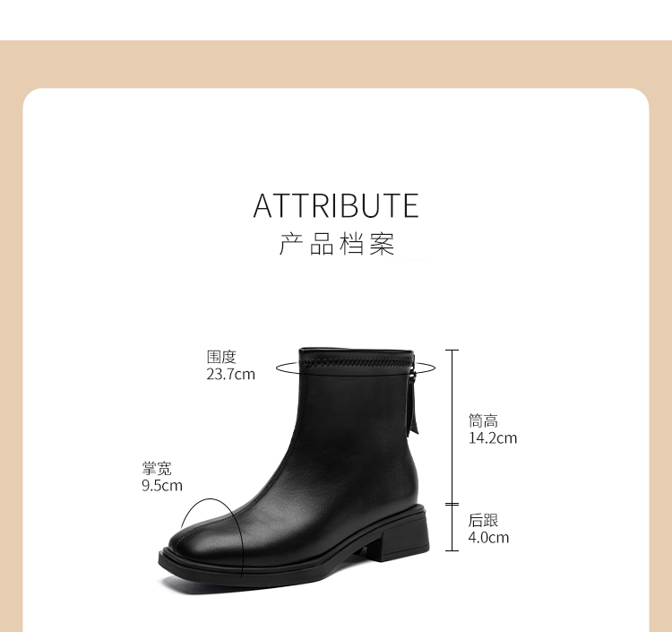Click the 9.5cm width value

pyautogui.click(x=162, y=486)
